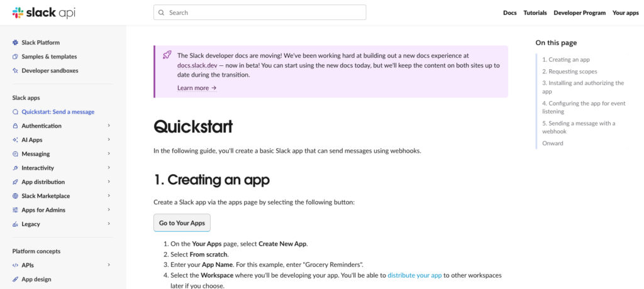Select Developer sandboxes in sidebar
This screenshot has height=289, width=644.
click(50, 70)
